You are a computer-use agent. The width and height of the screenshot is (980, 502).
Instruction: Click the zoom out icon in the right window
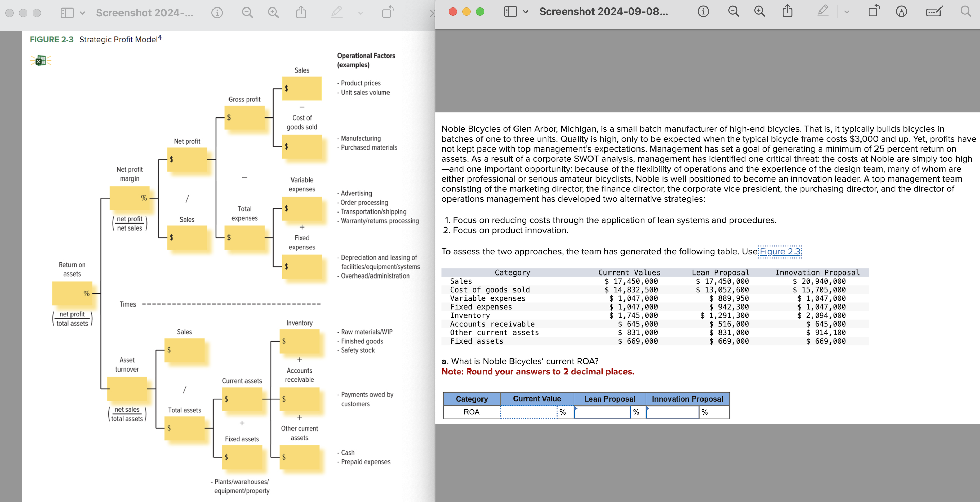click(x=733, y=12)
